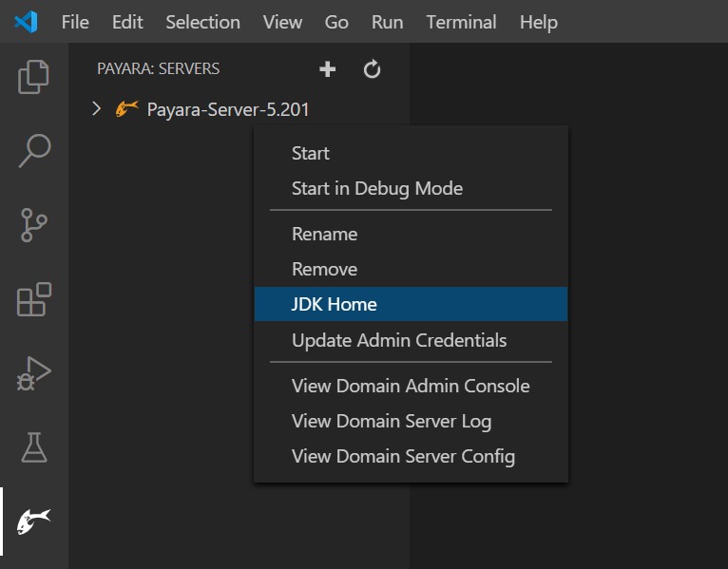728x569 pixels.
Task: Select Payara-Server-5.201 server entry
Action: click(x=227, y=109)
